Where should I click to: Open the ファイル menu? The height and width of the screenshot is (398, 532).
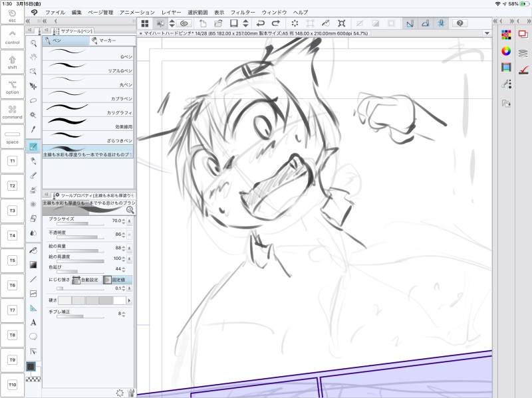(55, 12)
